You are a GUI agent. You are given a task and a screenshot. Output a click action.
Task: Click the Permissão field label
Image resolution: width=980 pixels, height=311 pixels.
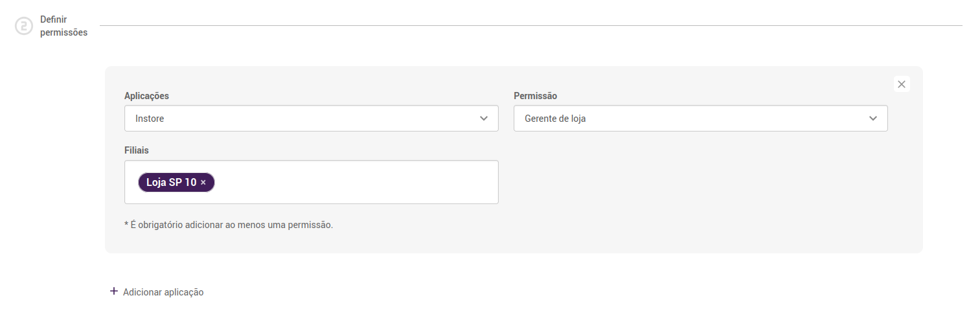[x=535, y=96]
